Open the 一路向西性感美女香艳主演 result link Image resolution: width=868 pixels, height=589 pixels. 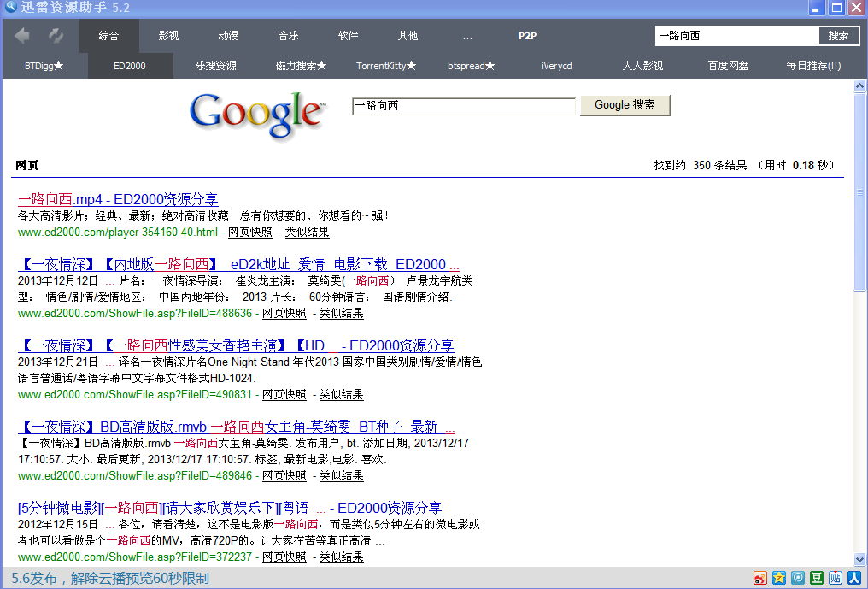236,345
